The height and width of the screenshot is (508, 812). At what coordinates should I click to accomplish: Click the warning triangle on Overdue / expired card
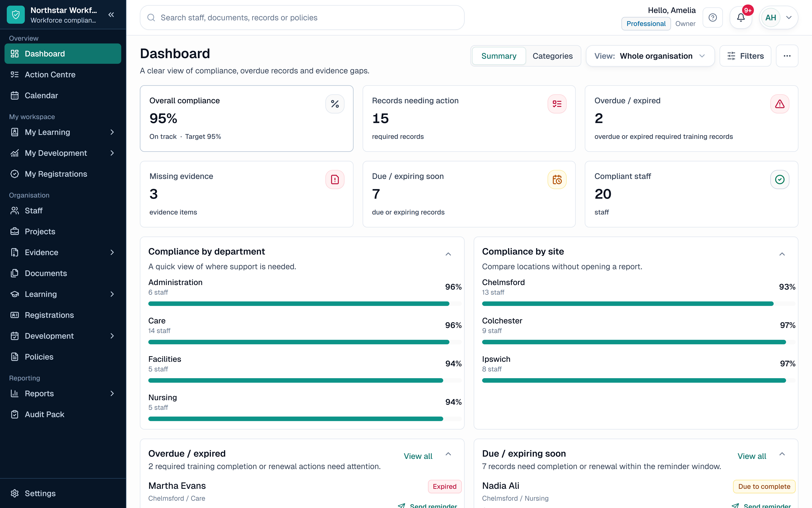(x=780, y=104)
